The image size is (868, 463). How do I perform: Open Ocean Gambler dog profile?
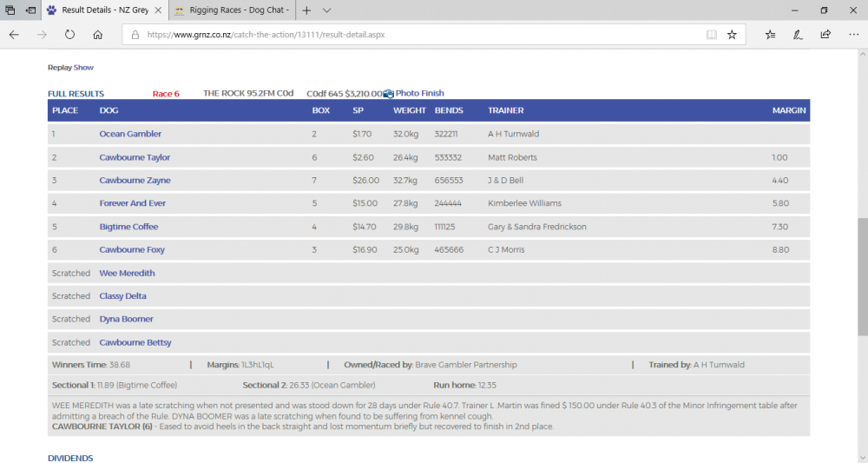point(130,135)
